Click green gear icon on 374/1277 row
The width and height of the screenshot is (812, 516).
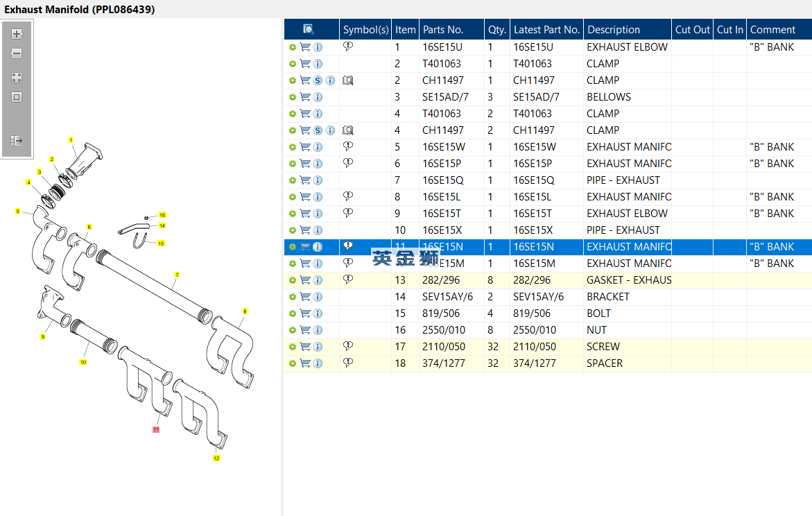point(293,363)
